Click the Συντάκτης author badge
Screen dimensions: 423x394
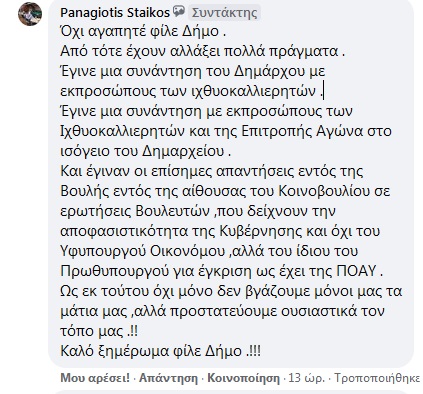[x=224, y=13]
